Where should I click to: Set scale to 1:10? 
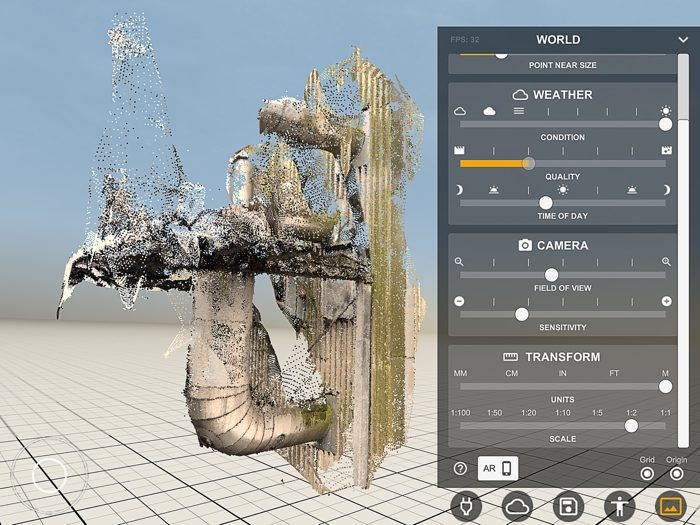562,413
